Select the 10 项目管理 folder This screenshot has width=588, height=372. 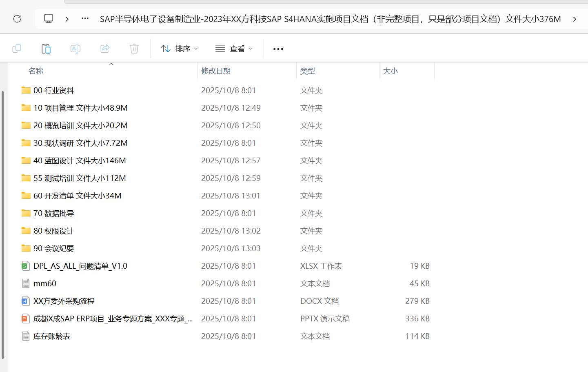click(80, 108)
